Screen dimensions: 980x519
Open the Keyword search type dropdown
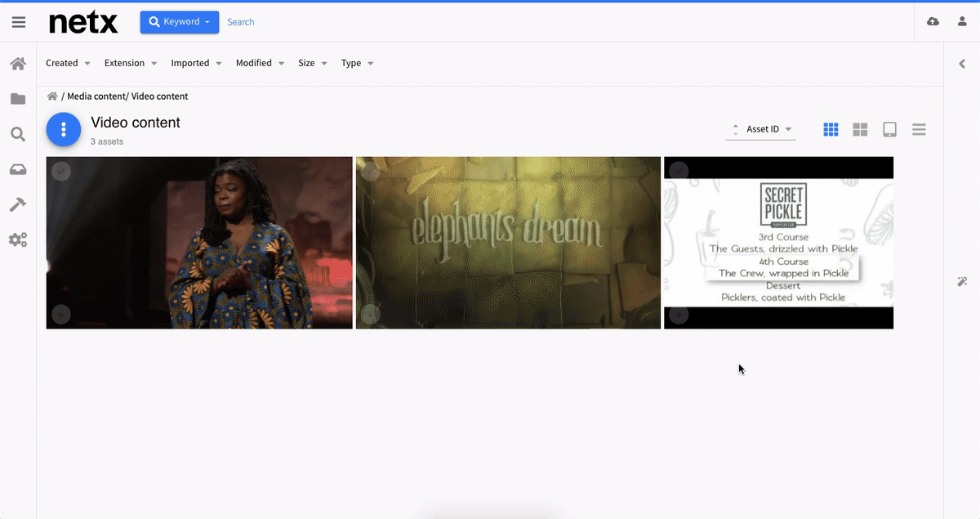(x=180, y=22)
